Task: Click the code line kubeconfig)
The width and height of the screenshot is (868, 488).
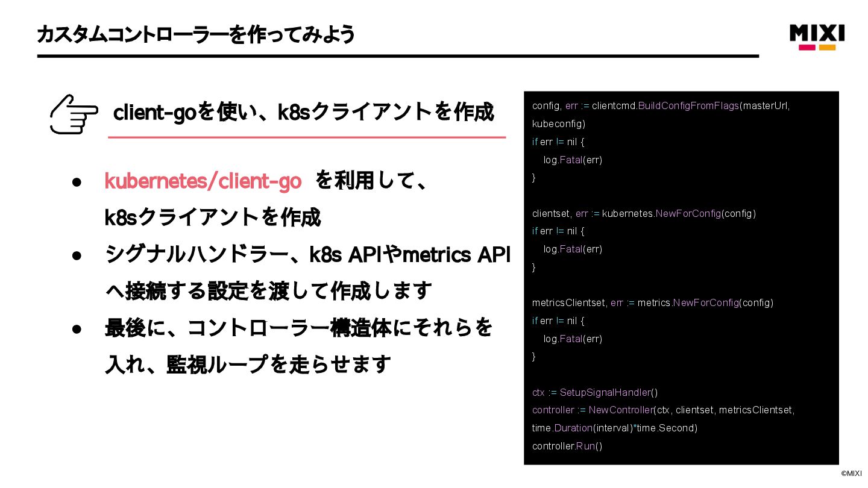Action: click(x=559, y=124)
